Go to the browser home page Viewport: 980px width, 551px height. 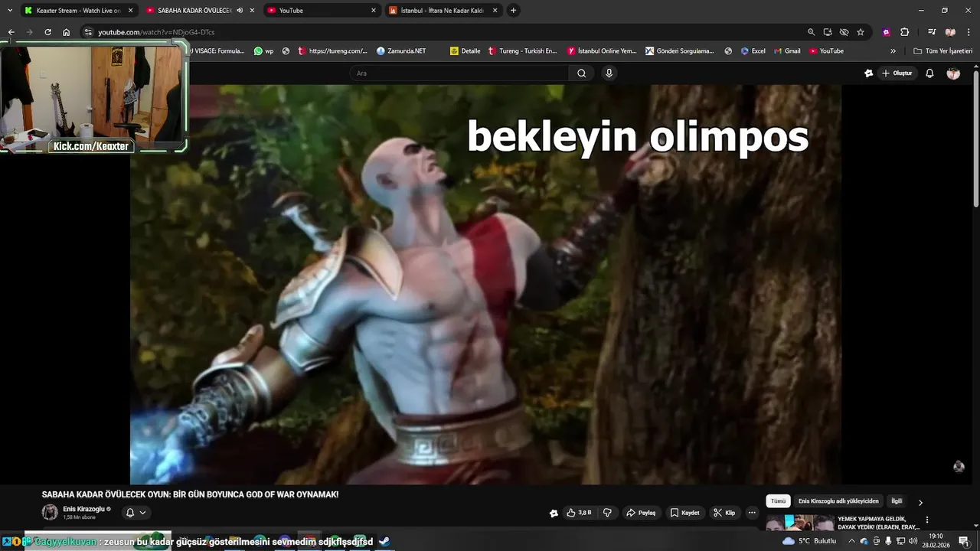[66, 32]
